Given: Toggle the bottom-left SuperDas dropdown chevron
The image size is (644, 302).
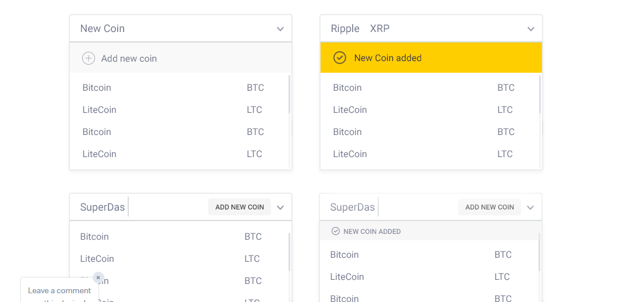Looking at the screenshot, I should (x=280, y=207).
